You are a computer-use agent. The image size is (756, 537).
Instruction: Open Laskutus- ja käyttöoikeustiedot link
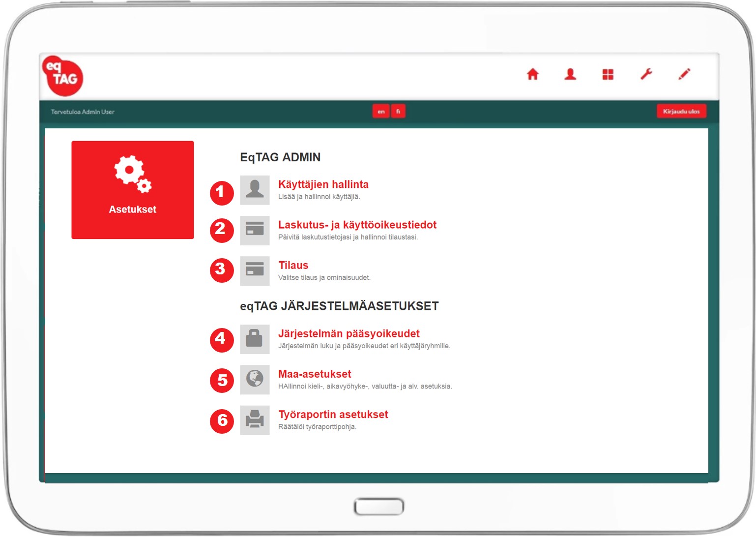pos(357,225)
